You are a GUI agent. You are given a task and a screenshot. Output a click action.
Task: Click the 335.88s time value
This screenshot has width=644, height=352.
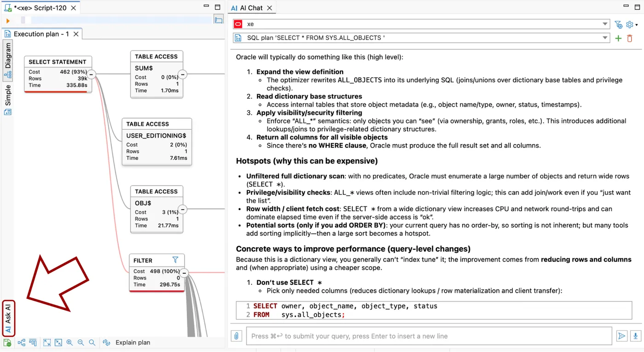coord(77,85)
